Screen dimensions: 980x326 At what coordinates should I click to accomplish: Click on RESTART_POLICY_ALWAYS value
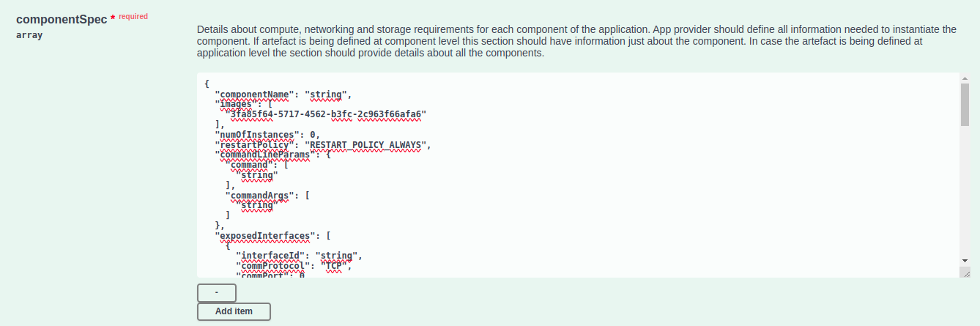pyautogui.click(x=363, y=145)
